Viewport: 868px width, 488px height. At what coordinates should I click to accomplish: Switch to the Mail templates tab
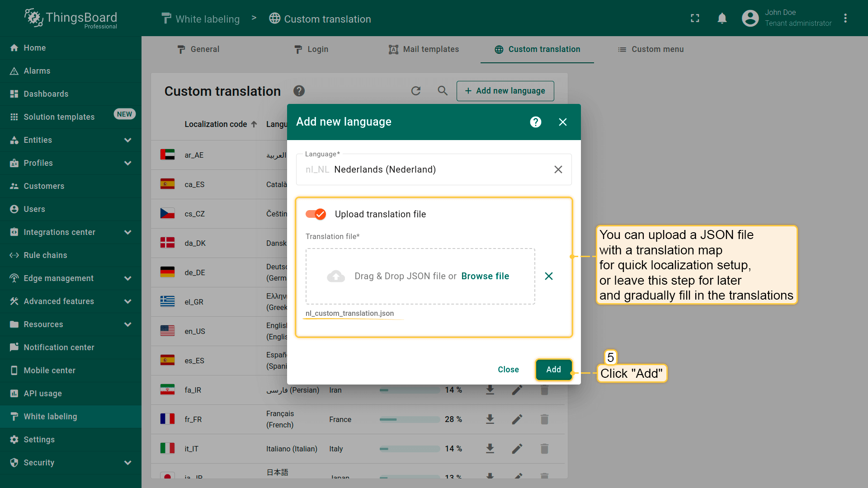point(424,49)
